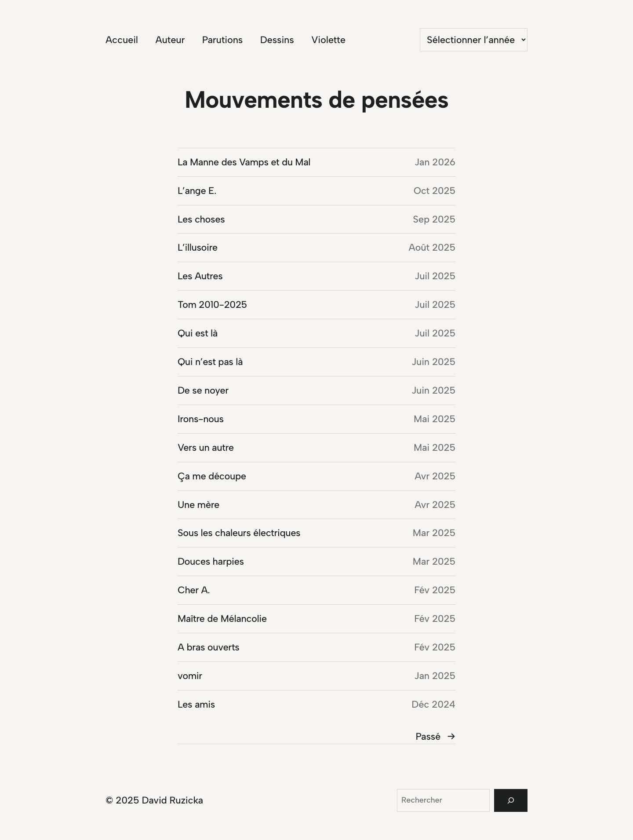Open the Sélectionner l'année dropdown

(x=473, y=40)
